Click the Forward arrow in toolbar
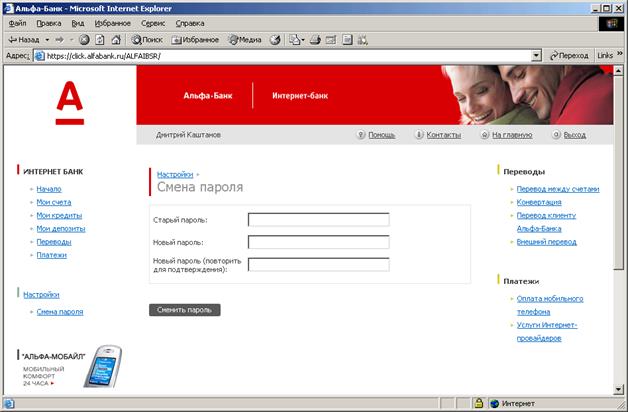The image size is (628, 412). click(x=59, y=40)
